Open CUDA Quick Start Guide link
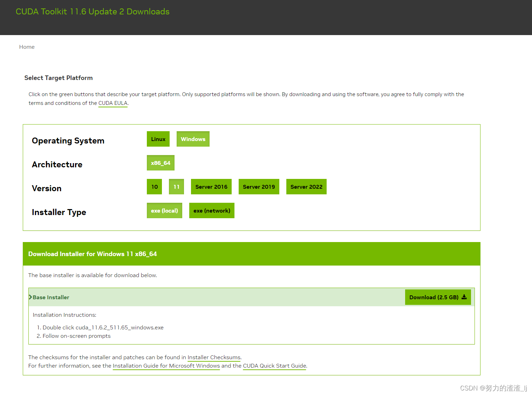The image size is (532, 395). 274,366
